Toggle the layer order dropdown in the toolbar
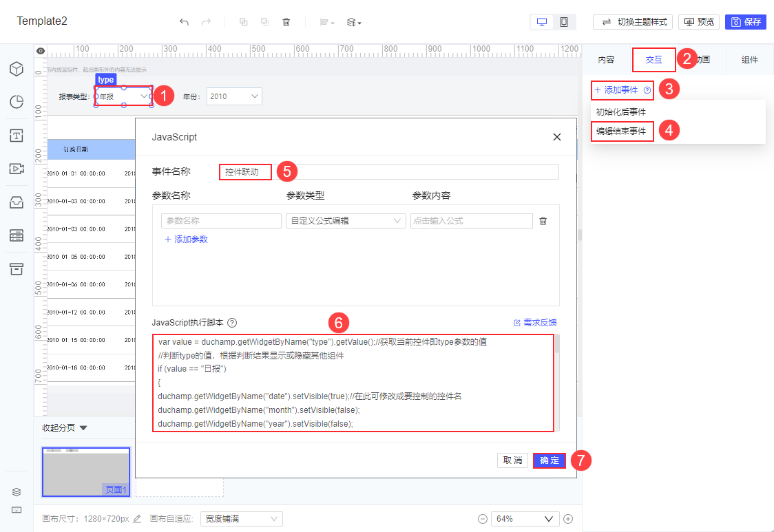This screenshot has width=774, height=532. click(x=353, y=22)
